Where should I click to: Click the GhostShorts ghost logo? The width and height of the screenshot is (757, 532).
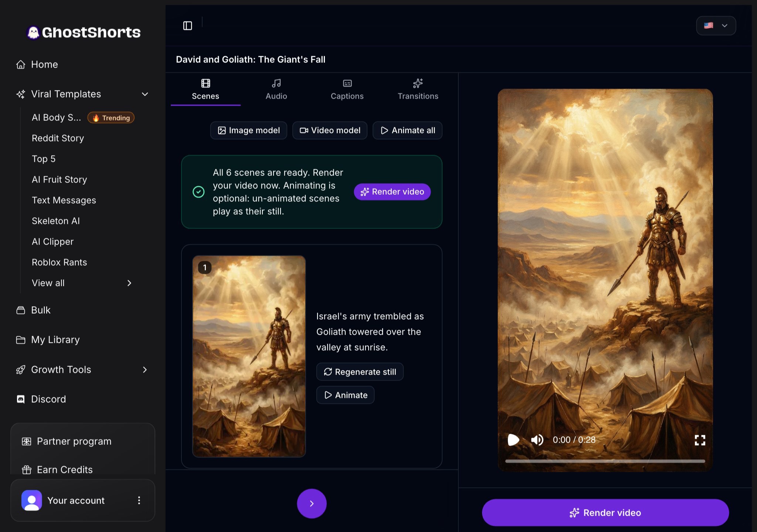(33, 33)
